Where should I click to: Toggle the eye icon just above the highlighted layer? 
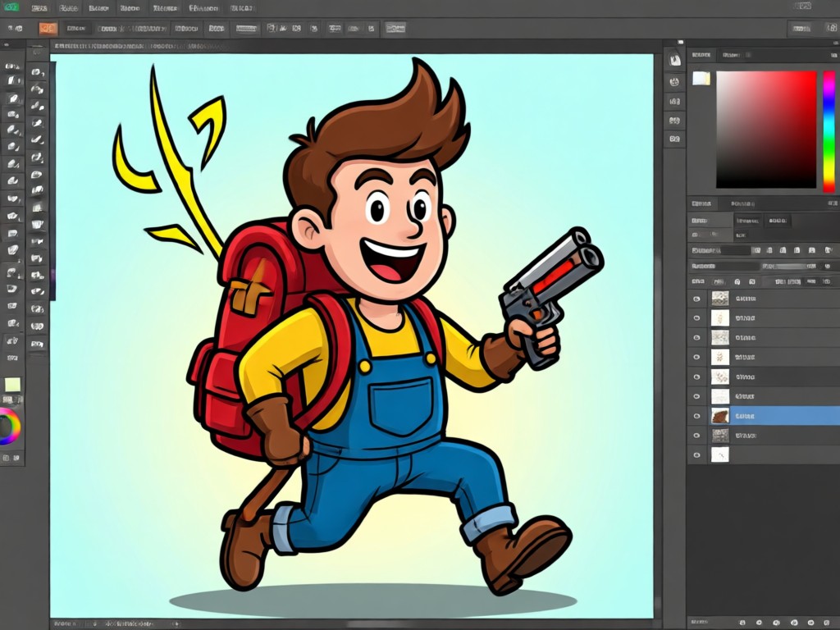(696, 396)
